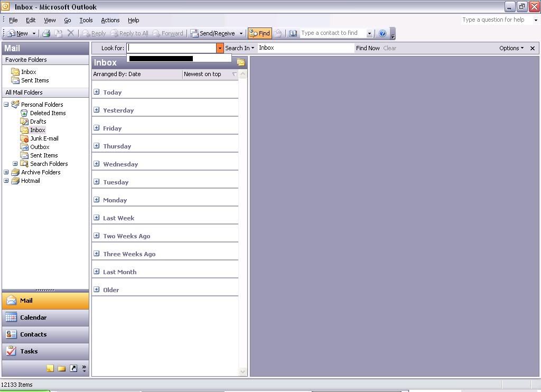The image size is (541, 392).
Task: Open the Options dropdown on find bar
Action: tap(511, 48)
